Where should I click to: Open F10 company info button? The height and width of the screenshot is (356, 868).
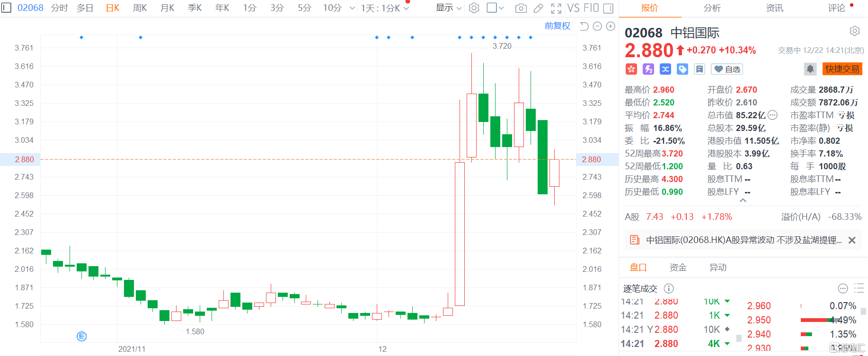tap(591, 8)
